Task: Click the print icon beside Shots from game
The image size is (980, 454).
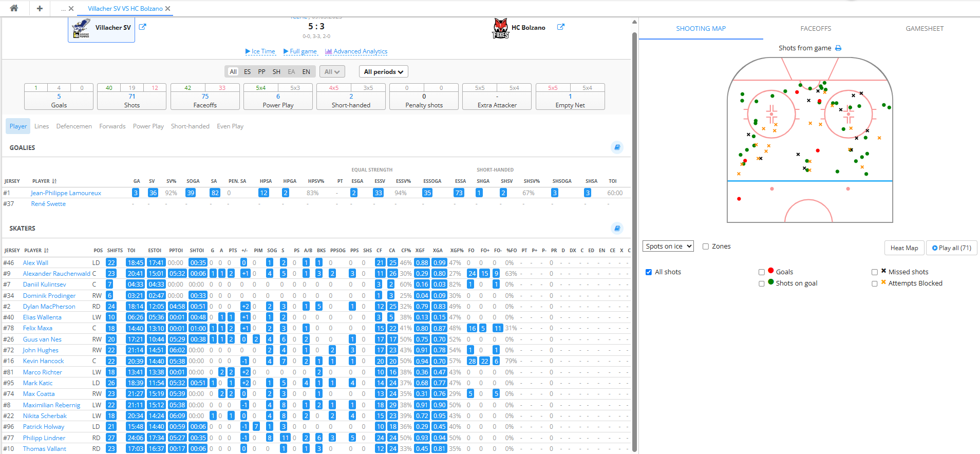Action: coord(838,48)
